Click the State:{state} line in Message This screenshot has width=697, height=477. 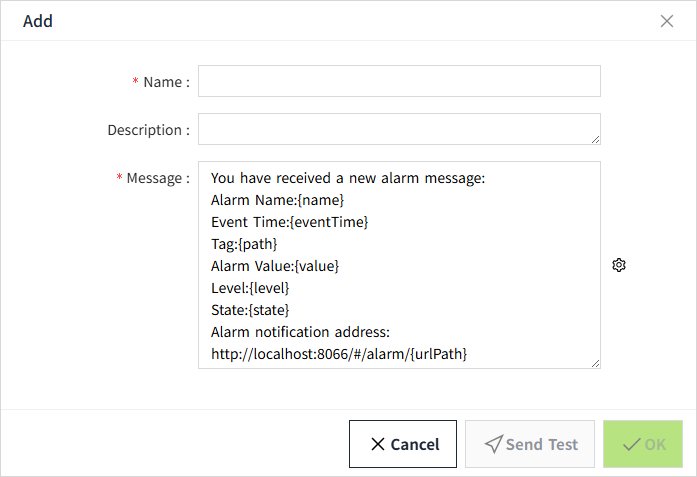251,310
